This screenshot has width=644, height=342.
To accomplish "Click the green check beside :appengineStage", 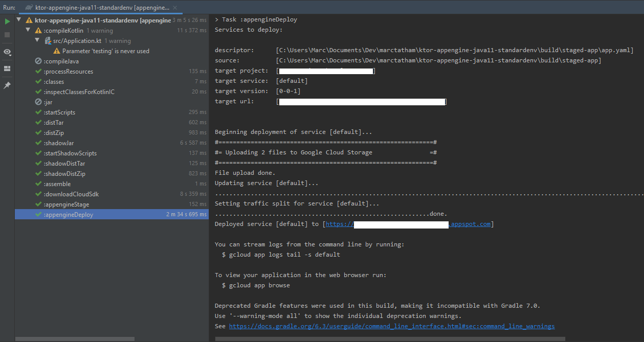I will [x=38, y=204].
